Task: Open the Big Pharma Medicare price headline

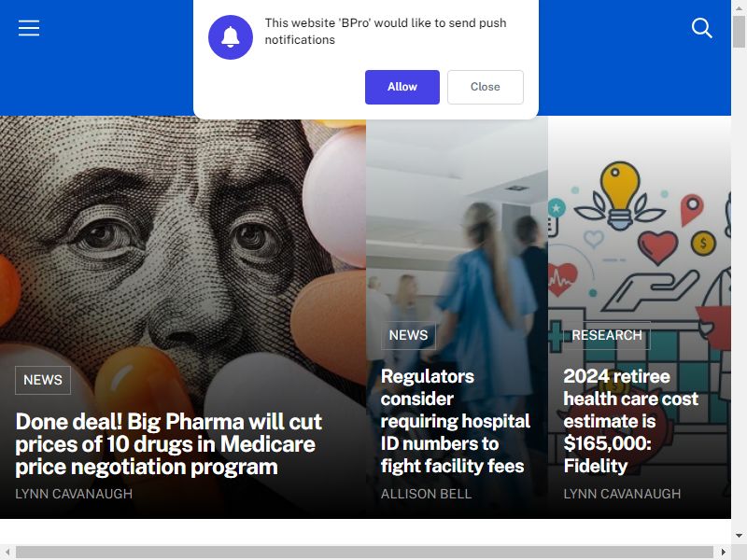Action: tap(169, 444)
